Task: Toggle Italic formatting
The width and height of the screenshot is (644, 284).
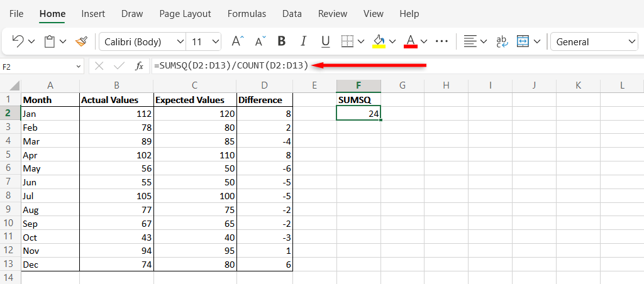Action: point(304,41)
